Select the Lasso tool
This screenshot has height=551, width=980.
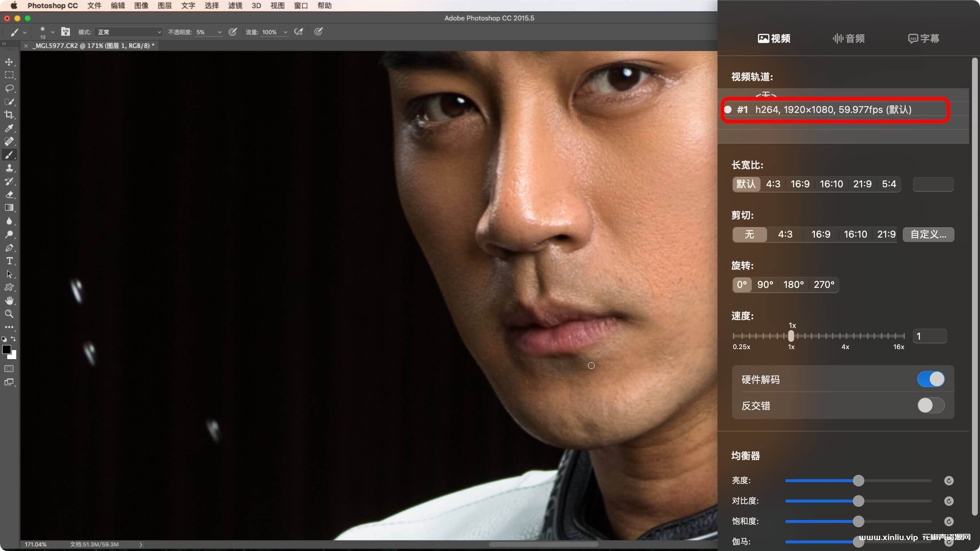(9, 88)
